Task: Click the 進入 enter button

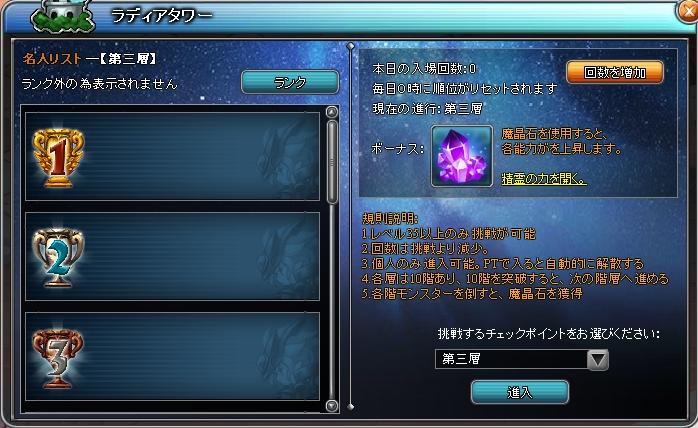Action: (x=519, y=392)
